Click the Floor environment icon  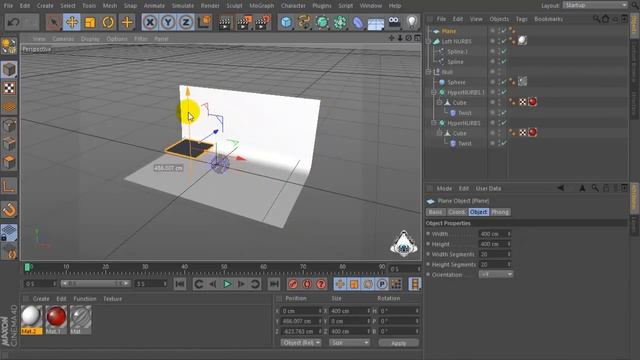[376, 22]
